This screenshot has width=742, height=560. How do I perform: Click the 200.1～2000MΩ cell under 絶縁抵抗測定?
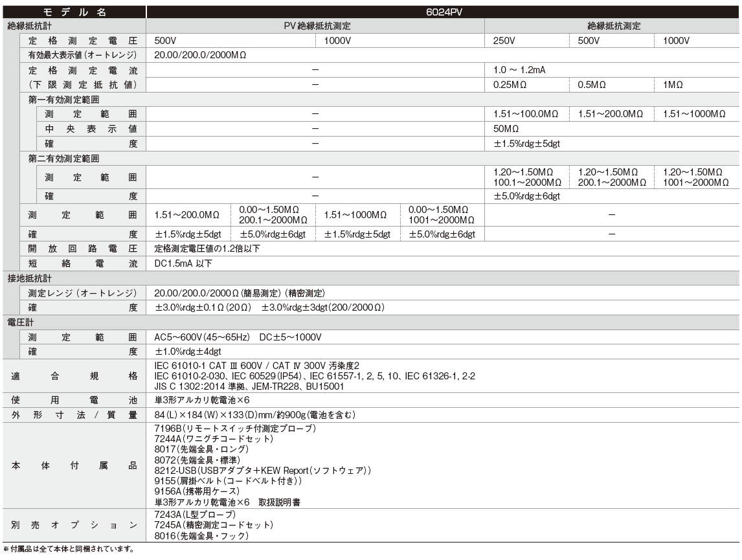[612, 183]
